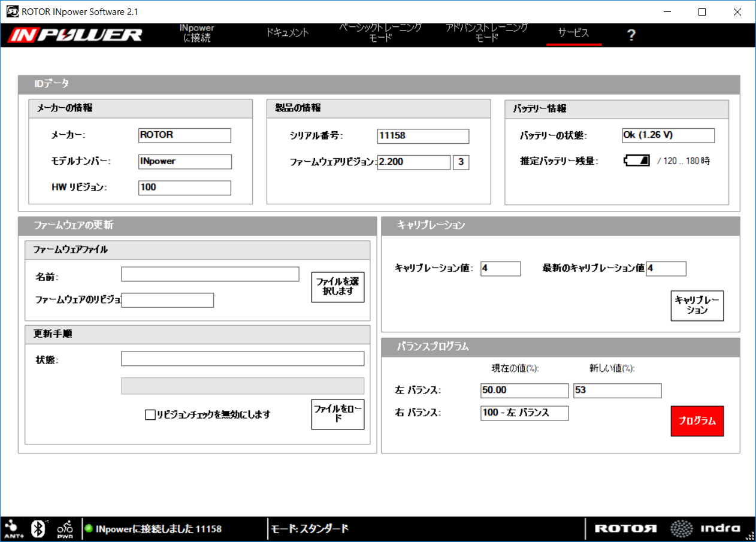Click the Bluetooth status icon
The height and width of the screenshot is (542, 756).
(x=39, y=528)
